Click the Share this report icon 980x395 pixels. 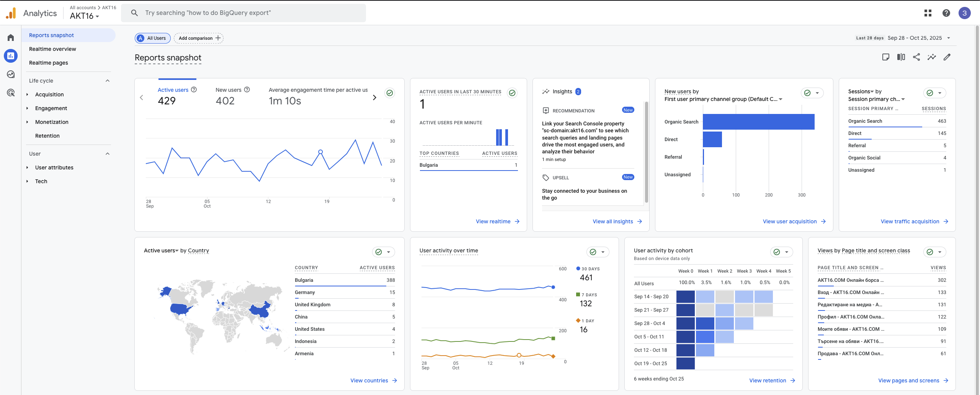pyautogui.click(x=916, y=57)
